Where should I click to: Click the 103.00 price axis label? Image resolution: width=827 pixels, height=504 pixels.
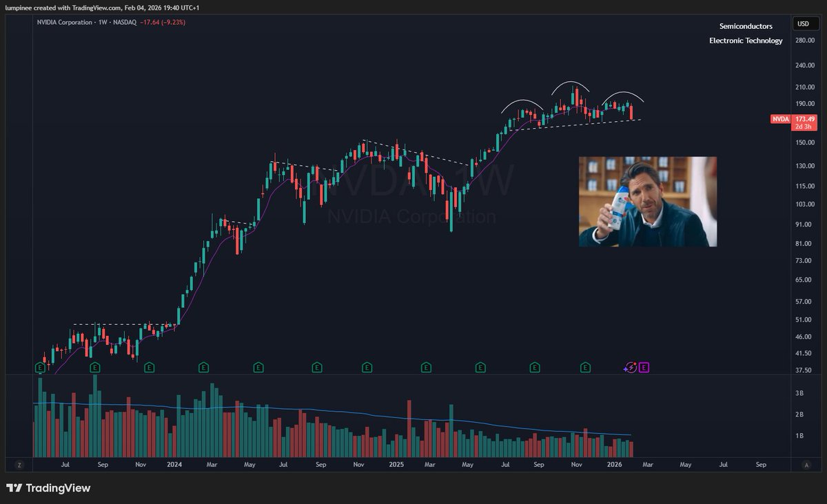(805, 204)
